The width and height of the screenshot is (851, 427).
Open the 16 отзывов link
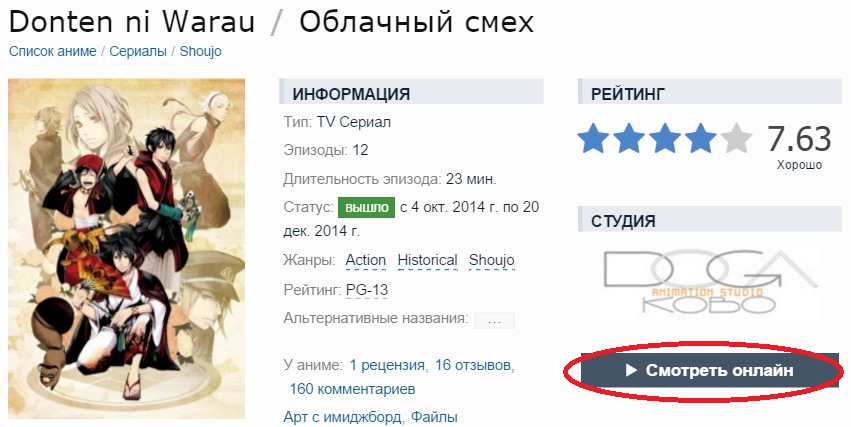pyautogui.click(x=473, y=365)
